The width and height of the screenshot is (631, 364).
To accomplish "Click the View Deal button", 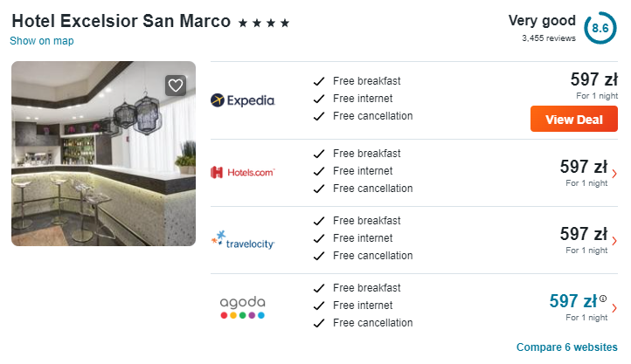I will [x=574, y=119].
